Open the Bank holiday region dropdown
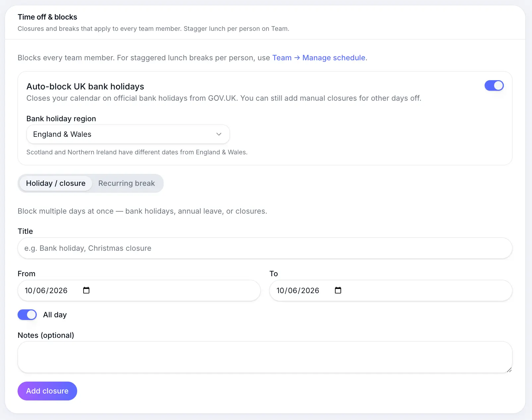The width and height of the screenshot is (532, 420). (128, 134)
